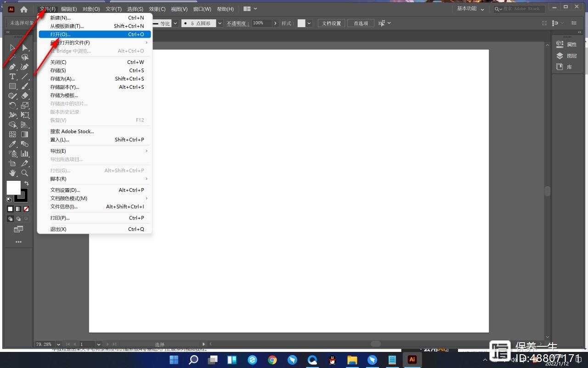Set paint mode to solid Color
This screenshot has height=368, width=588.
(x=10, y=209)
